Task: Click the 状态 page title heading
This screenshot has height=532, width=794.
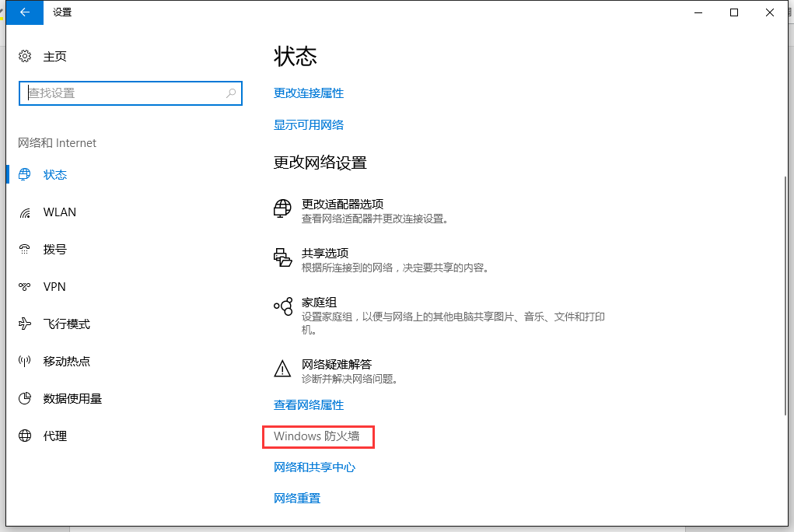Action: click(x=296, y=56)
